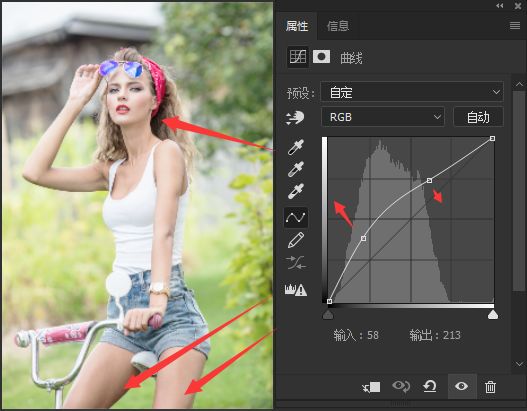Switch to the 属性 tab

pyautogui.click(x=297, y=26)
